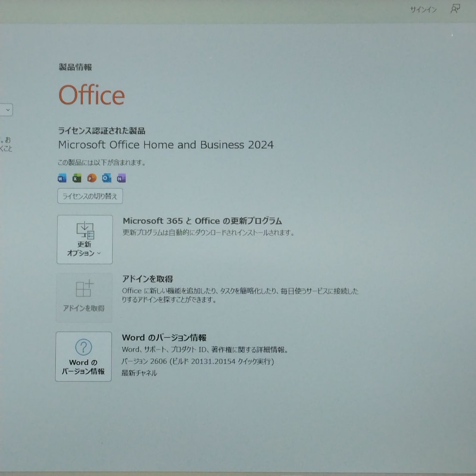This screenshot has width=476, height=476.
Task: Click Microsoft 365 と Office の更新プログラム heading
Action: click(202, 221)
